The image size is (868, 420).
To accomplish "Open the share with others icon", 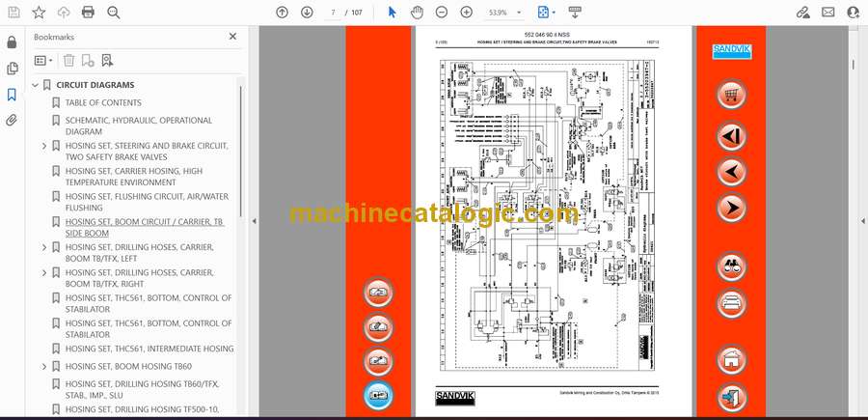I will point(854,13).
